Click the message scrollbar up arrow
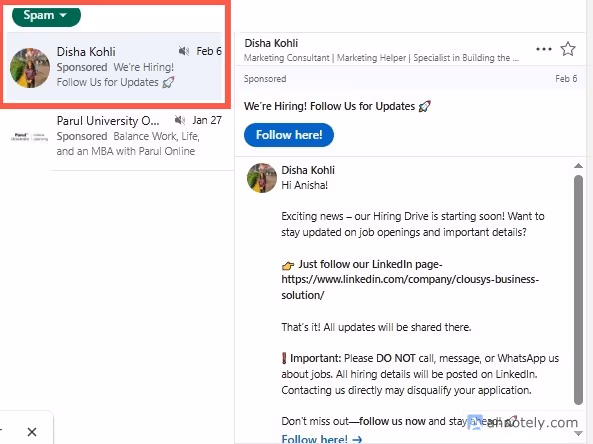593x444 pixels. click(x=578, y=166)
